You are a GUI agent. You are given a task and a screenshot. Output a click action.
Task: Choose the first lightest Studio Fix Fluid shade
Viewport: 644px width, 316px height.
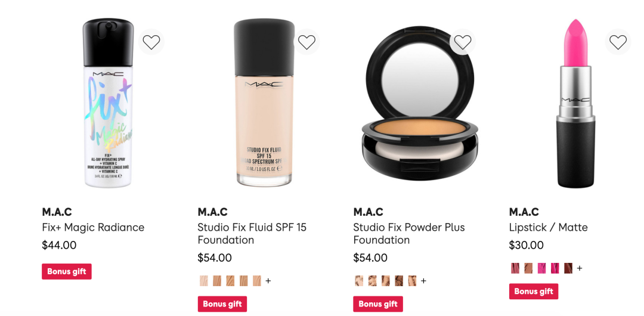click(x=204, y=281)
